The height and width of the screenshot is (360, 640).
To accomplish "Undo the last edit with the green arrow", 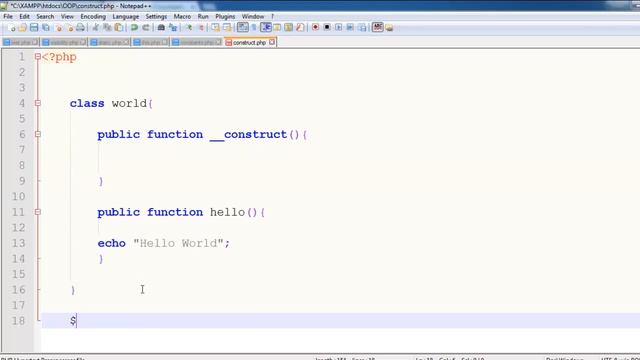I will pos(134,27).
